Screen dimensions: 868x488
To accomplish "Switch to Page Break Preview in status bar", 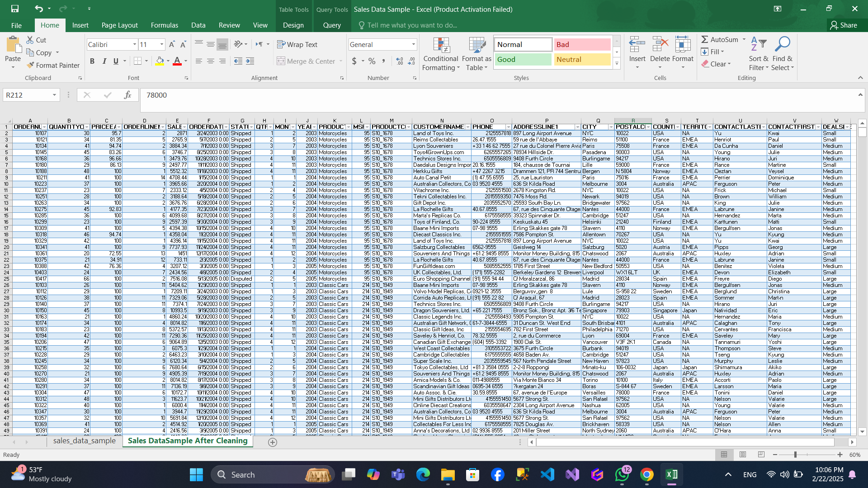I will point(761,455).
